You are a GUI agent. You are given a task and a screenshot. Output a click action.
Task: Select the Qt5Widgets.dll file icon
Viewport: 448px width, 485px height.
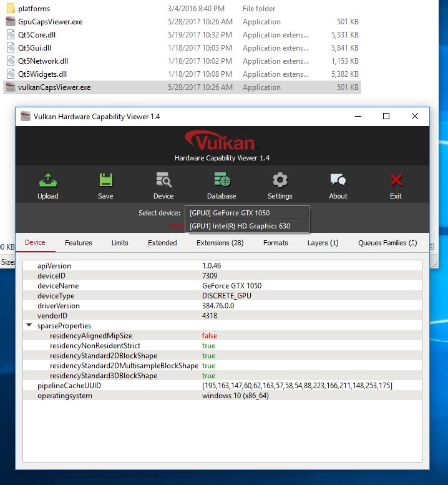pyautogui.click(x=11, y=74)
